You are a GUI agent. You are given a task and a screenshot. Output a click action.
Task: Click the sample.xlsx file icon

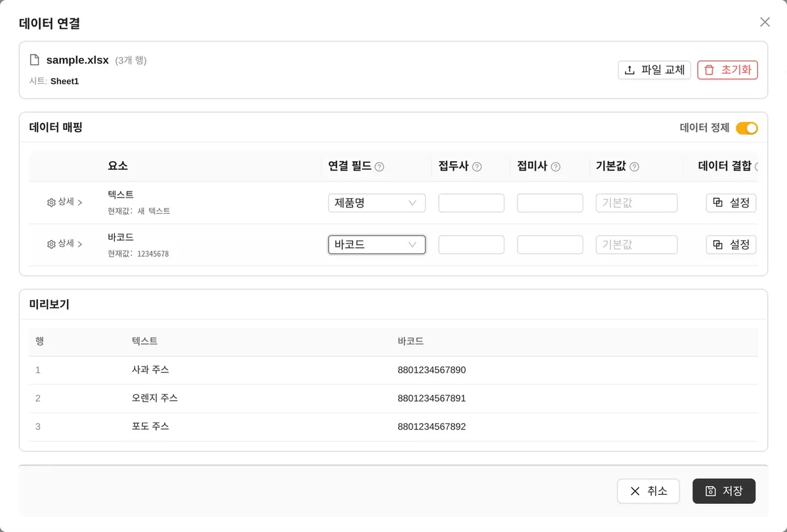[35, 60]
